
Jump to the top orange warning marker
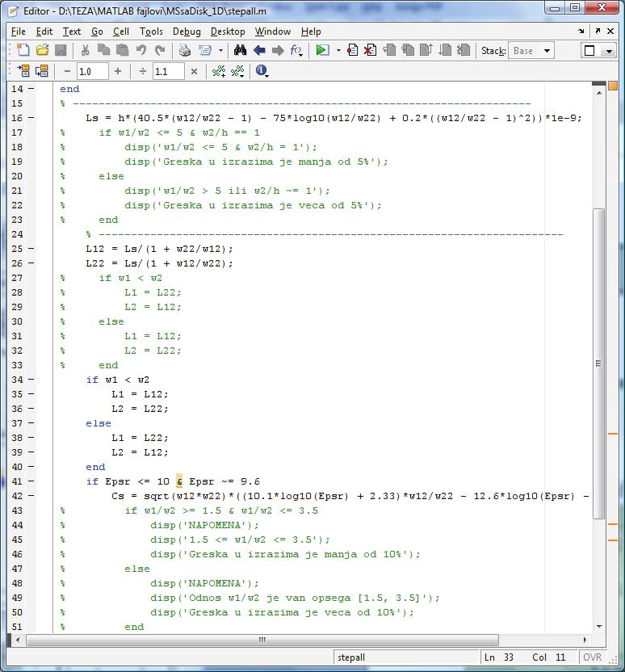tap(613, 434)
